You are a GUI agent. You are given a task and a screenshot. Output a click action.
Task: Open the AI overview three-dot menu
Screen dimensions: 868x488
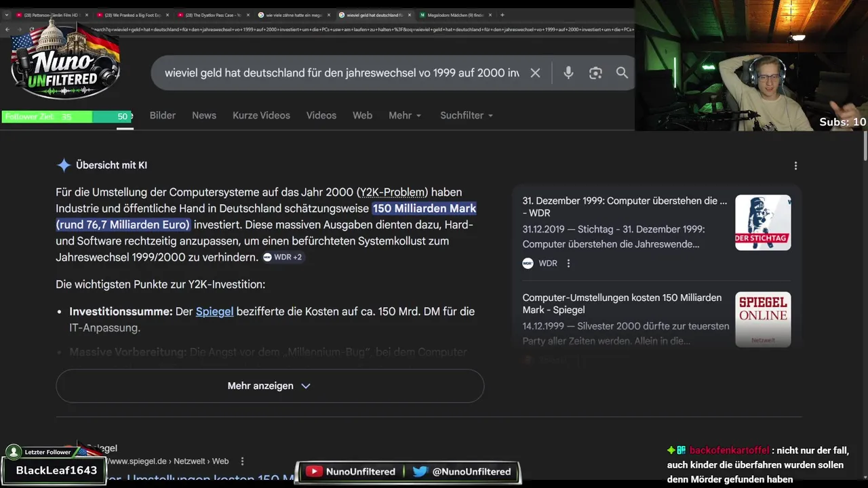click(795, 165)
